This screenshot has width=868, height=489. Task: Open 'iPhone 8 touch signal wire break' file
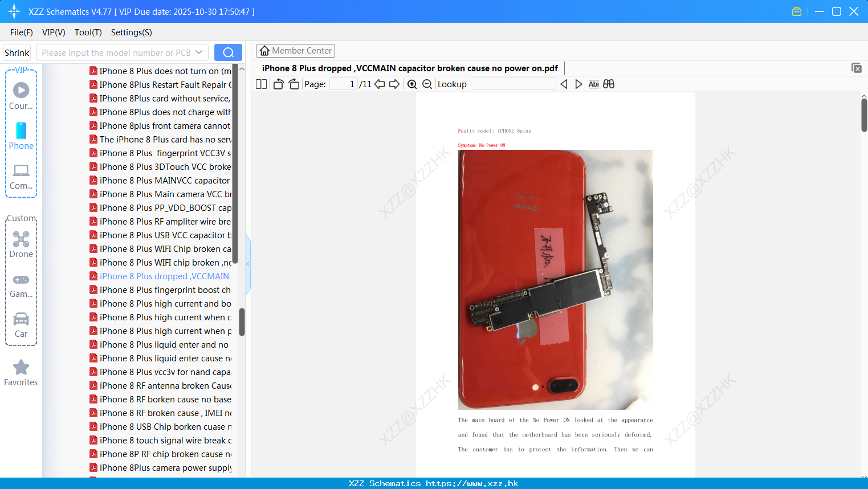click(x=160, y=441)
